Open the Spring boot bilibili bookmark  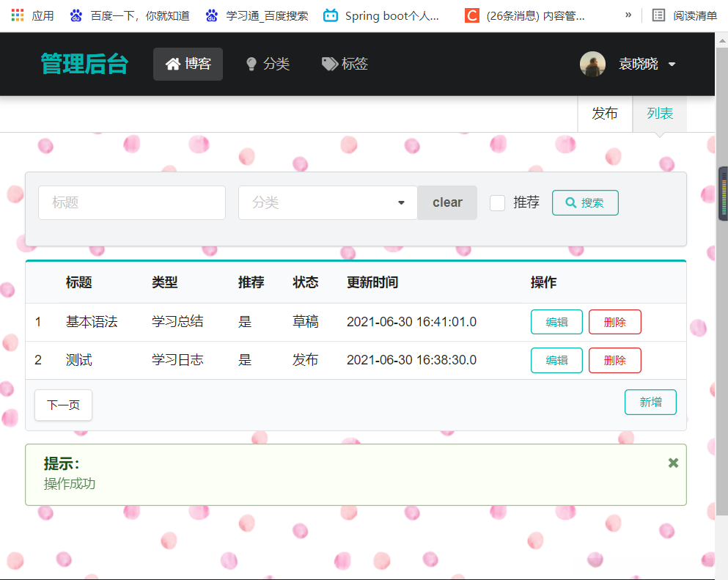(x=381, y=16)
